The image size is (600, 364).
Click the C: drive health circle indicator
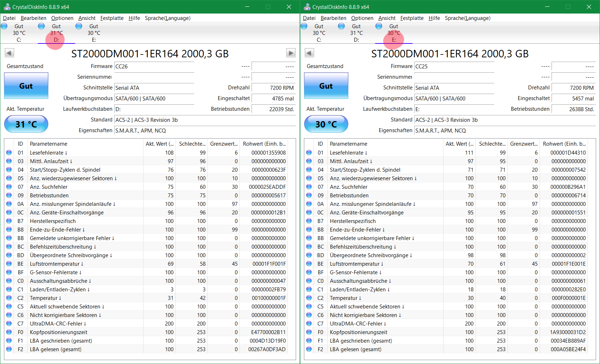click(4, 26)
